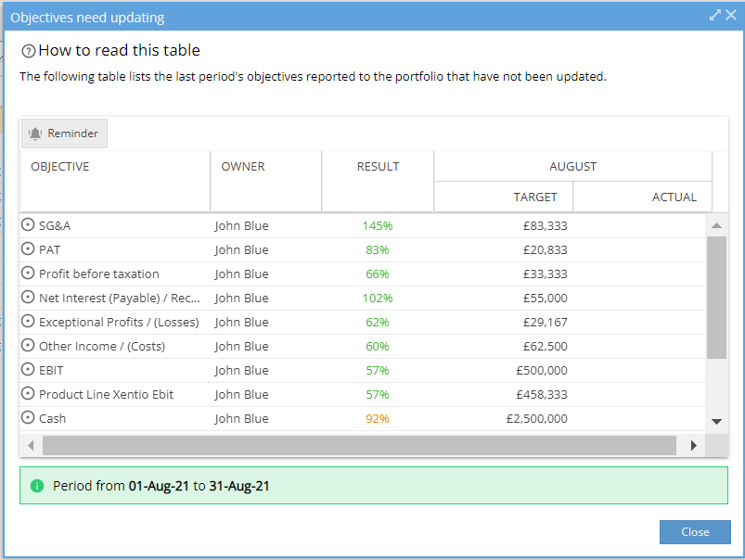Select the Cash objective name
745x560 pixels.
(x=52, y=419)
